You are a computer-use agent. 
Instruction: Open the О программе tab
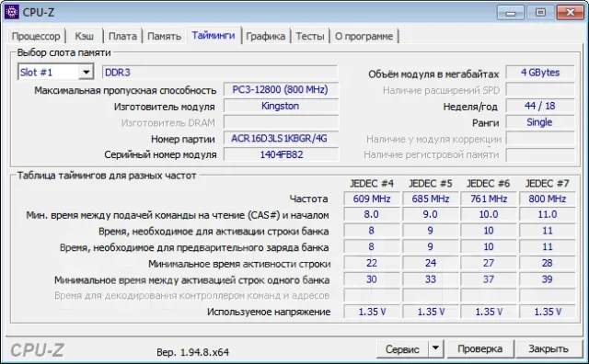point(364,36)
